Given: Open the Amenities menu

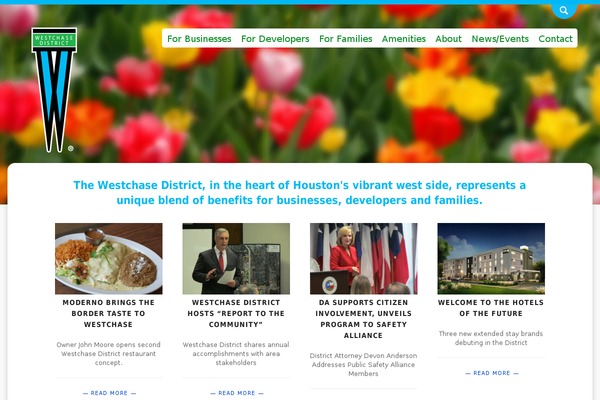Looking at the screenshot, I should click(x=404, y=39).
